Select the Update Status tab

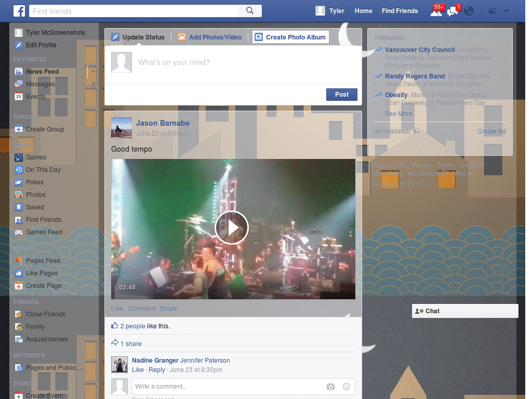138,37
